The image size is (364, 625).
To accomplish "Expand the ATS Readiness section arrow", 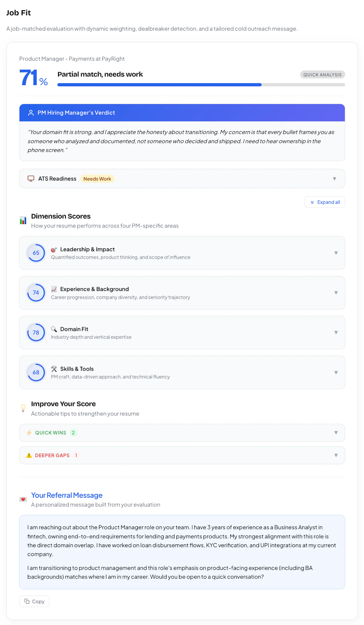I will [x=334, y=179].
